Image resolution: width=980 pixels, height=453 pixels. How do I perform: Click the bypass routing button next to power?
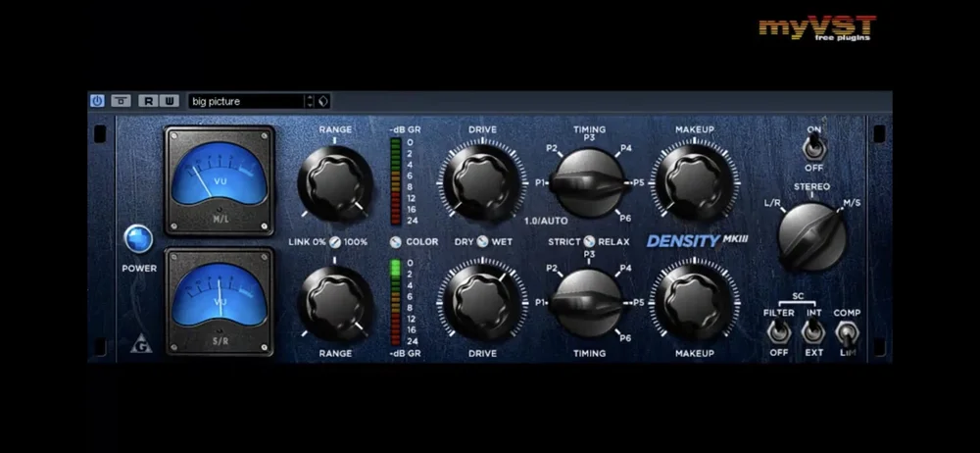click(121, 101)
